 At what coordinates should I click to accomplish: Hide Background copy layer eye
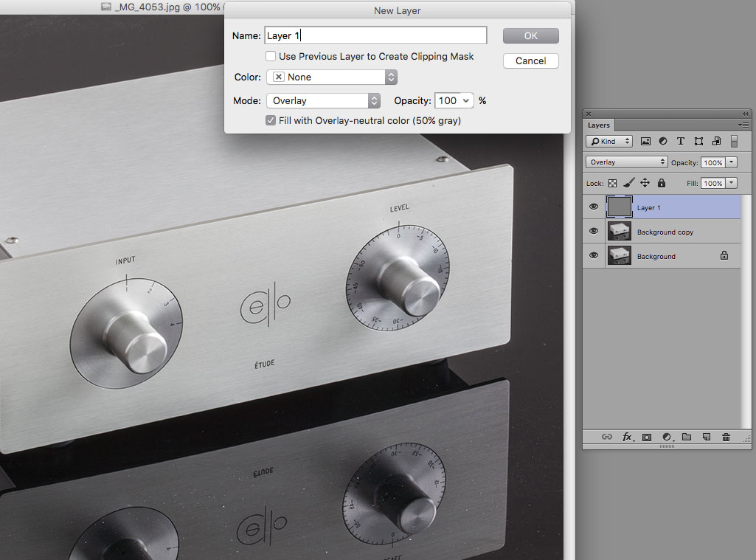click(594, 231)
